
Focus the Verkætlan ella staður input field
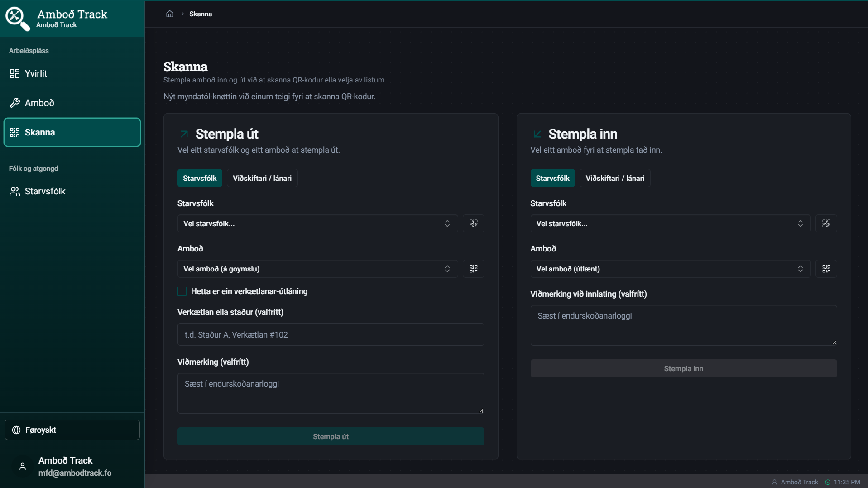click(331, 334)
